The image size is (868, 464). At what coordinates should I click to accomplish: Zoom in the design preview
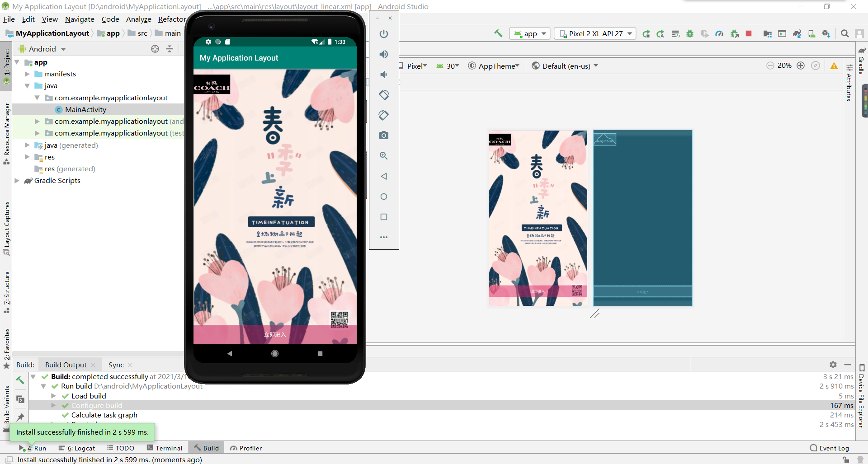pyautogui.click(x=801, y=66)
